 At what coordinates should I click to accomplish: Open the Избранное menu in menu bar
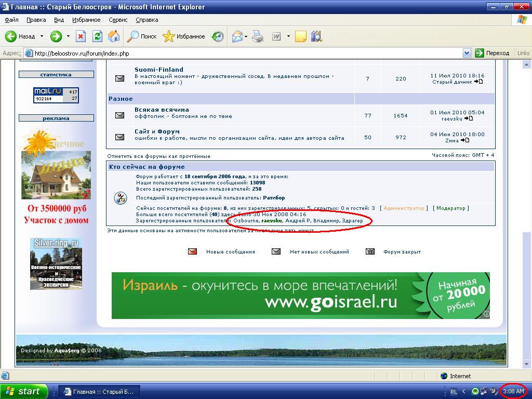86,20
